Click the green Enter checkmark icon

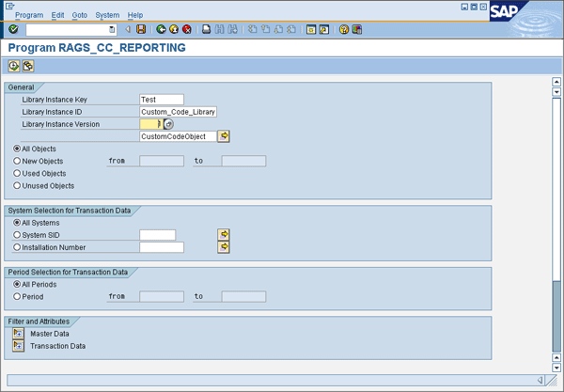point(13,29)
